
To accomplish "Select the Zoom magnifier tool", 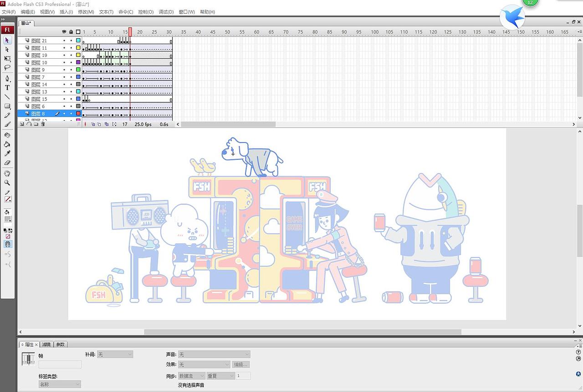I will pos(7,183).
